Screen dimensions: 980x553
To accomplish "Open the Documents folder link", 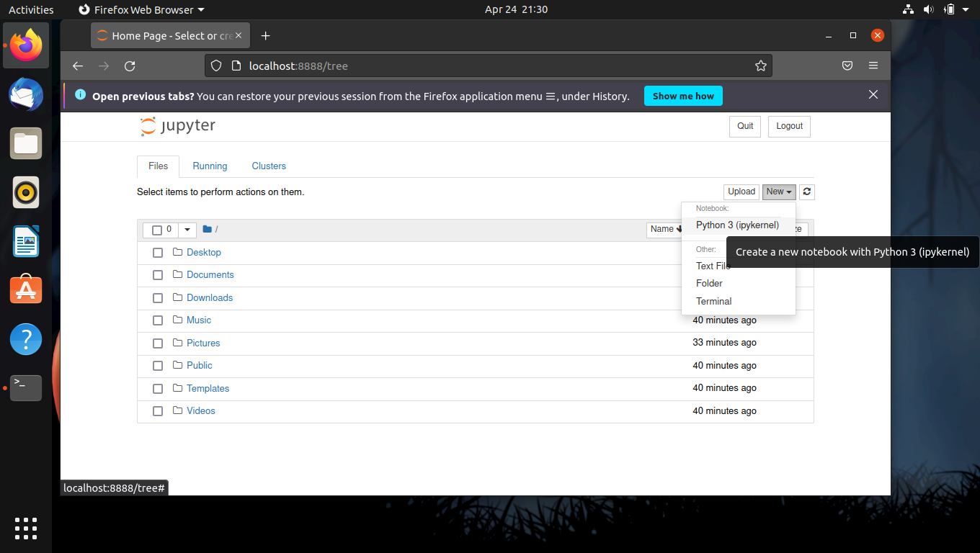I will [210, 275].
